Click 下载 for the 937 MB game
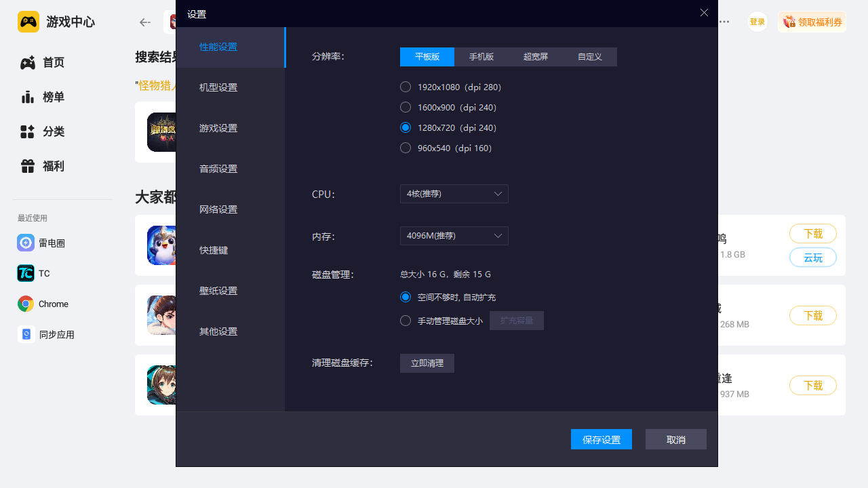The width and height of the screenshot is (868, 488). coord(813,385)
